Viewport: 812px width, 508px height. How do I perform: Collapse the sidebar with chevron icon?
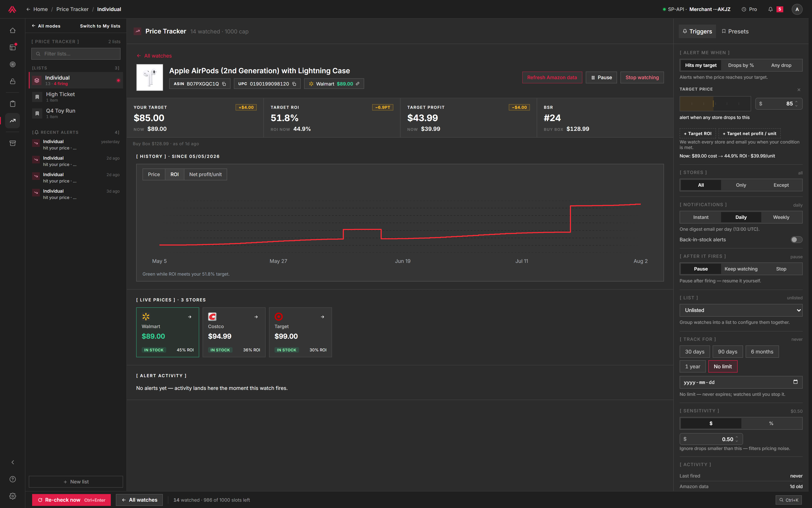[12, 462]
